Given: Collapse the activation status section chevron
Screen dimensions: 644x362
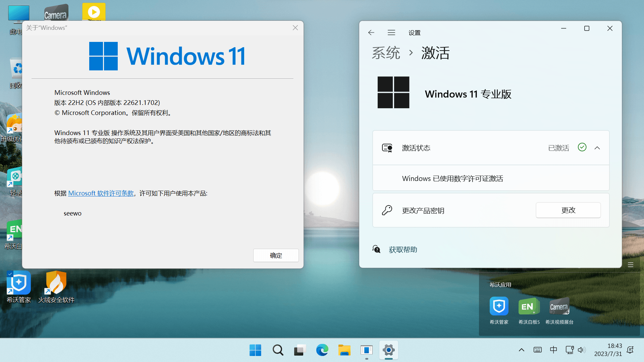Looking at the screenshot, I should [x=597, y=148].
